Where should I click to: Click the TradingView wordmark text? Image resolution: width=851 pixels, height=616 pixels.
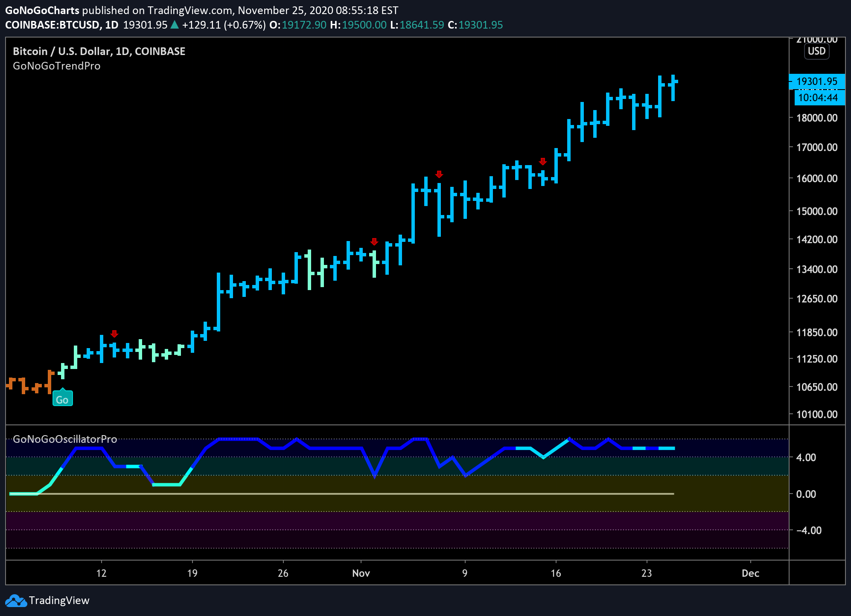click(x=59, y=601)
